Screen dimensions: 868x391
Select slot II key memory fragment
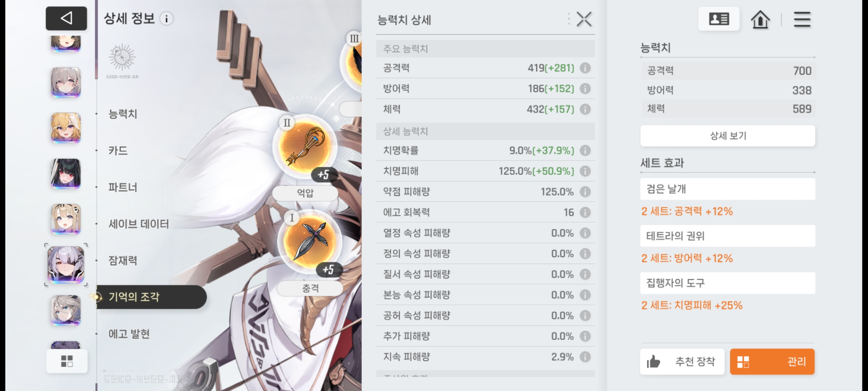tap(305, 147)
